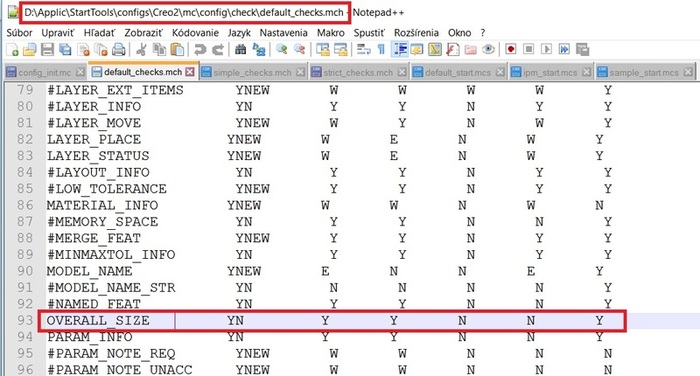Click the User defined language icon
Image resolution: width=700 pixels, height=376 pixels.
pyautogui.click(x=417, y=50)
